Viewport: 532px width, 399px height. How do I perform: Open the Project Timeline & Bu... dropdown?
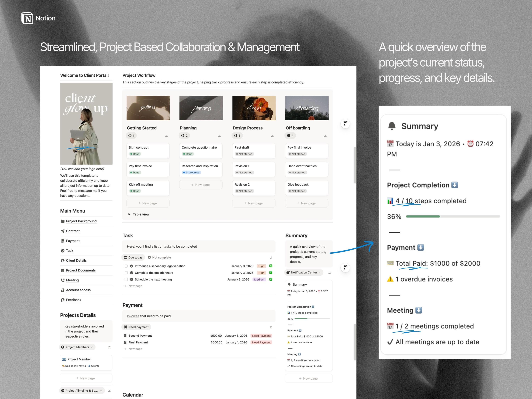click(82, 391)
